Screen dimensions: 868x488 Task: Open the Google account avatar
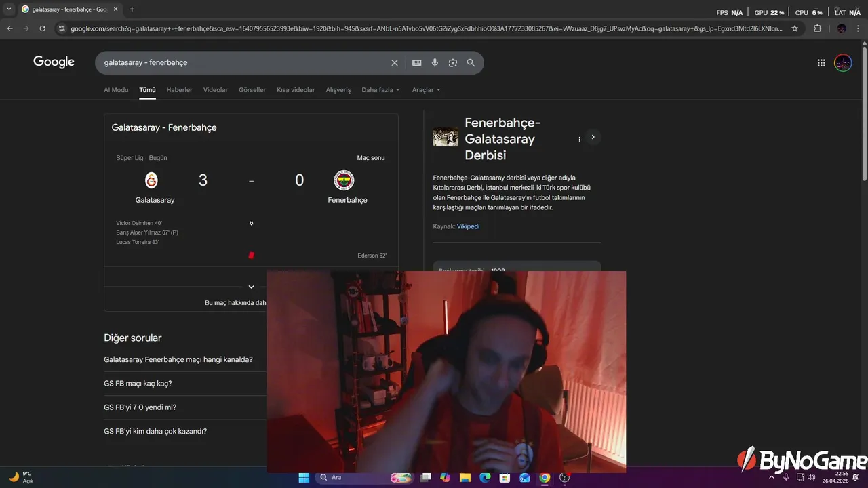[843, 63]
